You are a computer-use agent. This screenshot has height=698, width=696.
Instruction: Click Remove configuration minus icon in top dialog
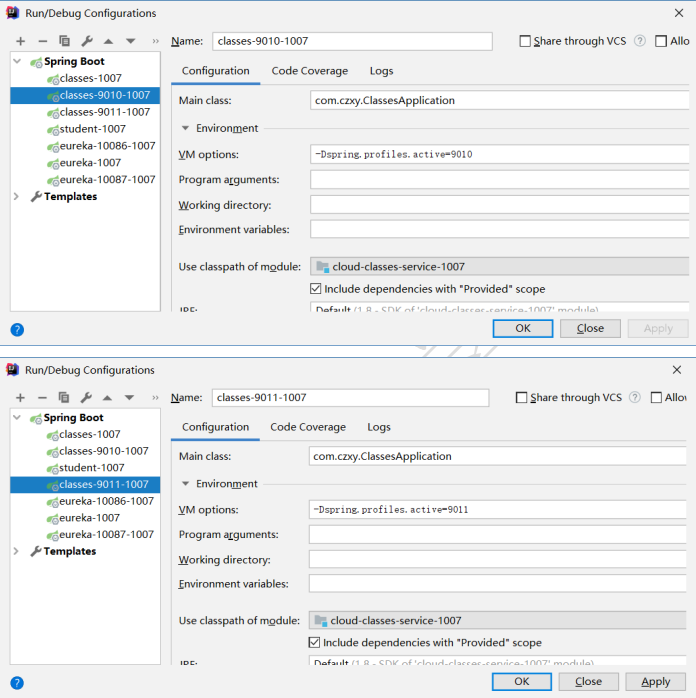pyautogui.click(x=43, y=41)
